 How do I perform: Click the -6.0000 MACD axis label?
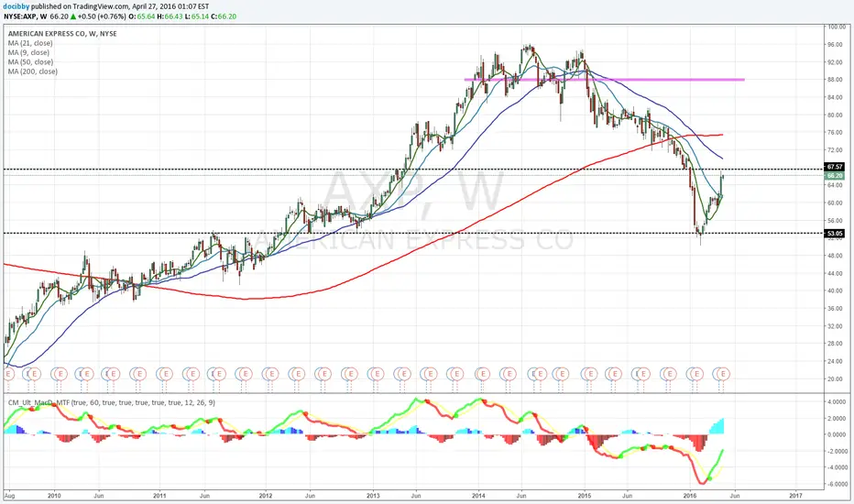pyautogui.click(x=836, y=484)
